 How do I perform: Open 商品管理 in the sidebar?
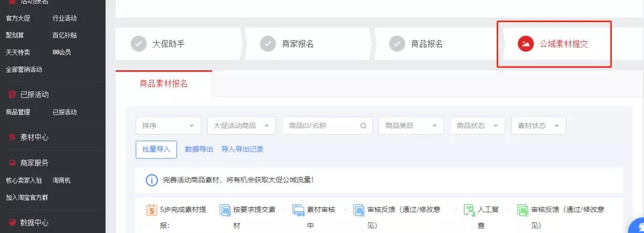click(x=18, y=112)
